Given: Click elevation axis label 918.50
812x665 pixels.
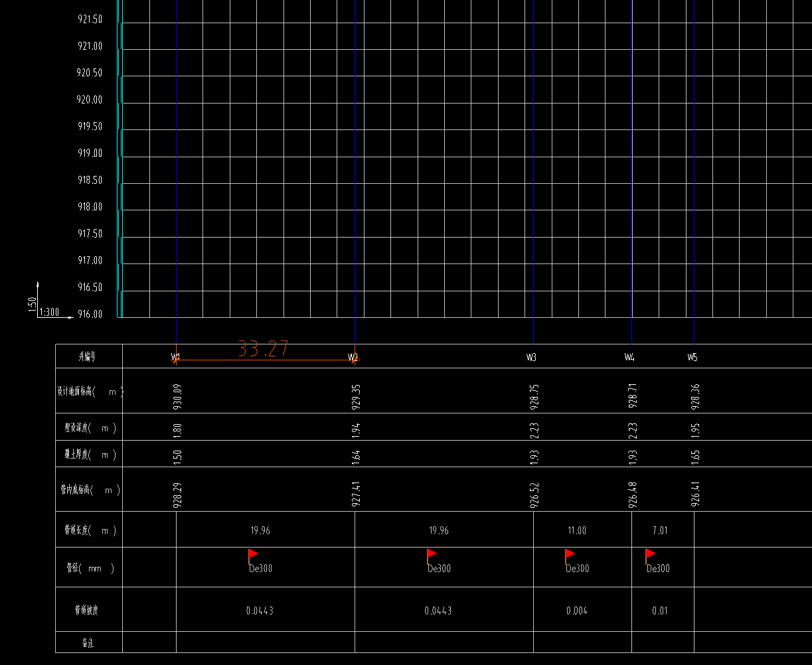Looking at the screenshot, I should click(90, 181).
